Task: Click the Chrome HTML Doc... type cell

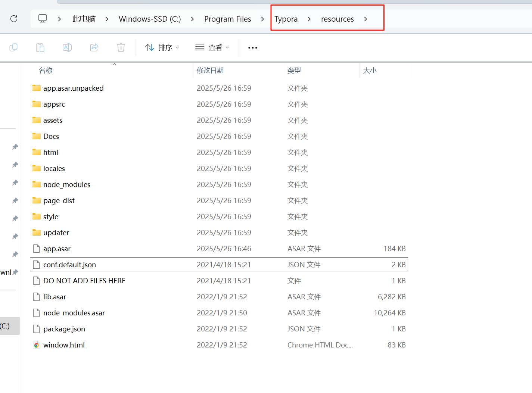Action: point(320,345)
